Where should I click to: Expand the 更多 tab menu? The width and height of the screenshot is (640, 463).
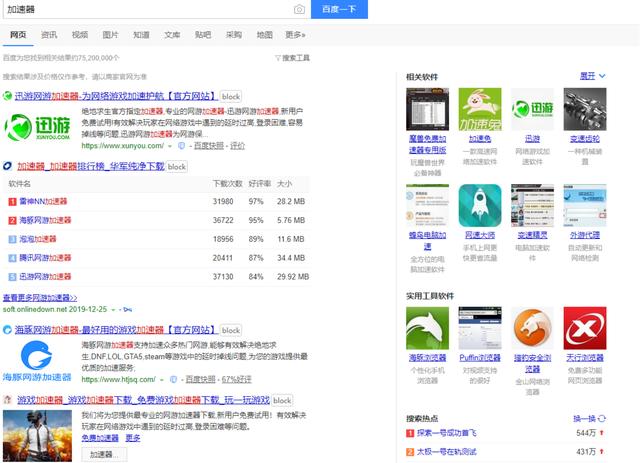pos(295,35)
